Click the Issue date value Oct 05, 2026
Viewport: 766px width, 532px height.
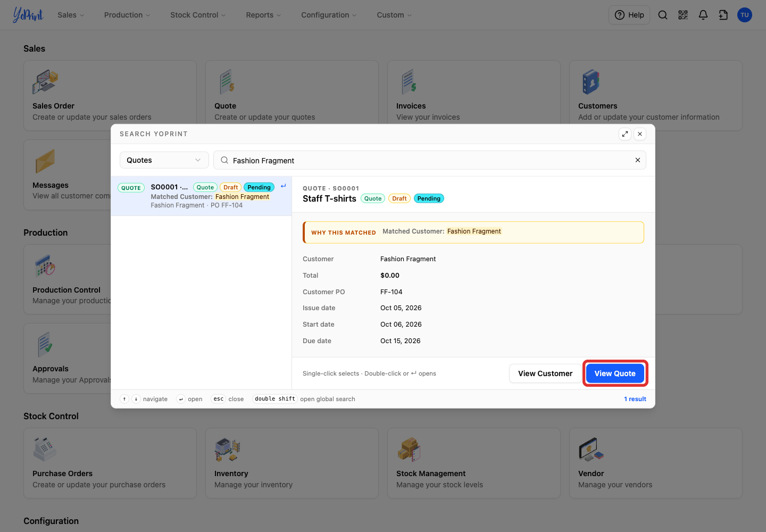(x=401, y=308)
